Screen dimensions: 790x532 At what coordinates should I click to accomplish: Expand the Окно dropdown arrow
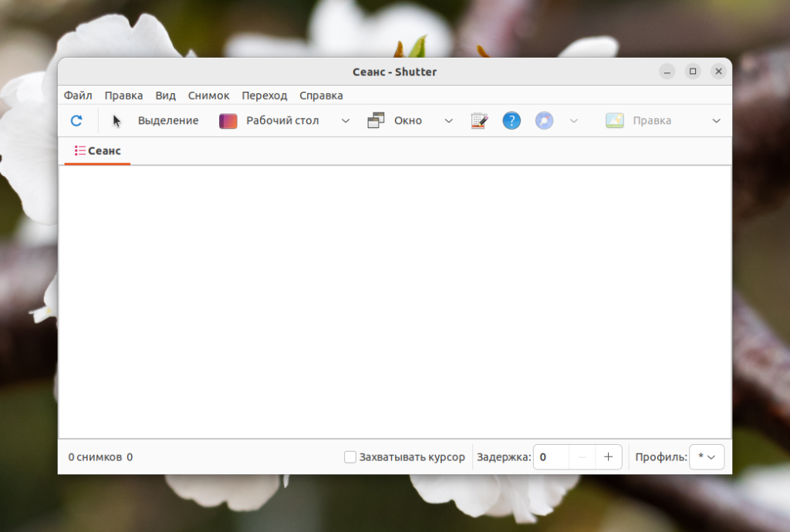pos(448,121)
